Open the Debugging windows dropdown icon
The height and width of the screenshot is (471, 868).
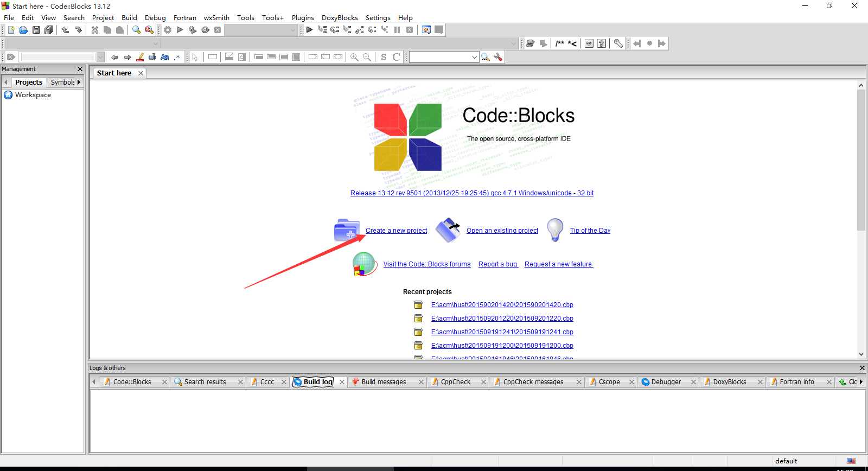point(426,30)
